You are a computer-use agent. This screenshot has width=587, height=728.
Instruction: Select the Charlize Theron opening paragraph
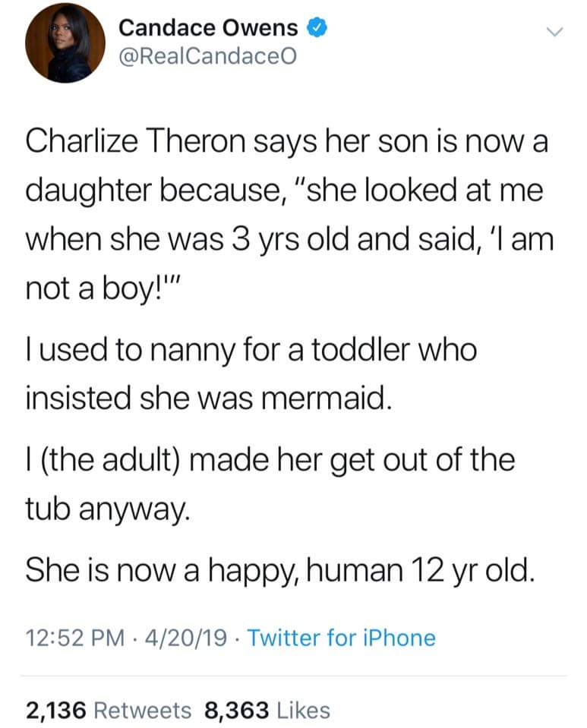tap(289, 215)
